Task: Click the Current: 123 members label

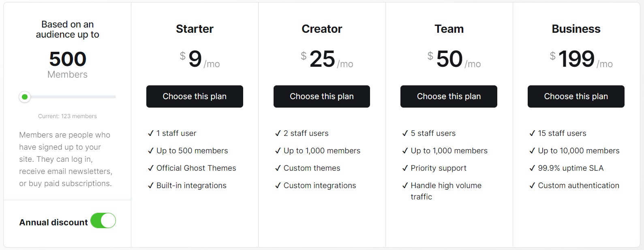Action: (x=67, y=117)
